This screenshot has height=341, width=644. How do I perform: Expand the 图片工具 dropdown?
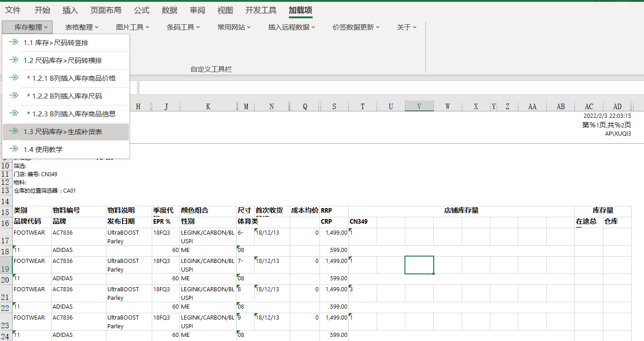pyautogui.click(x=133, y=27)
